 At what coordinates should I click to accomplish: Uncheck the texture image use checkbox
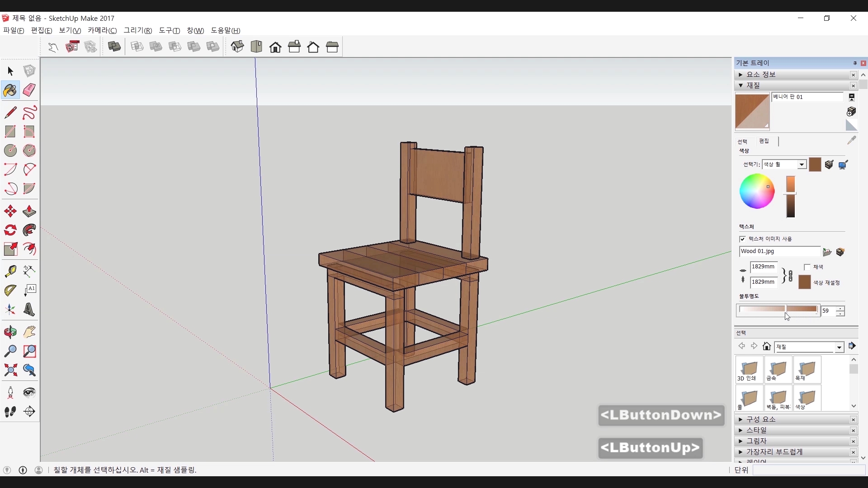pos(742,239)
